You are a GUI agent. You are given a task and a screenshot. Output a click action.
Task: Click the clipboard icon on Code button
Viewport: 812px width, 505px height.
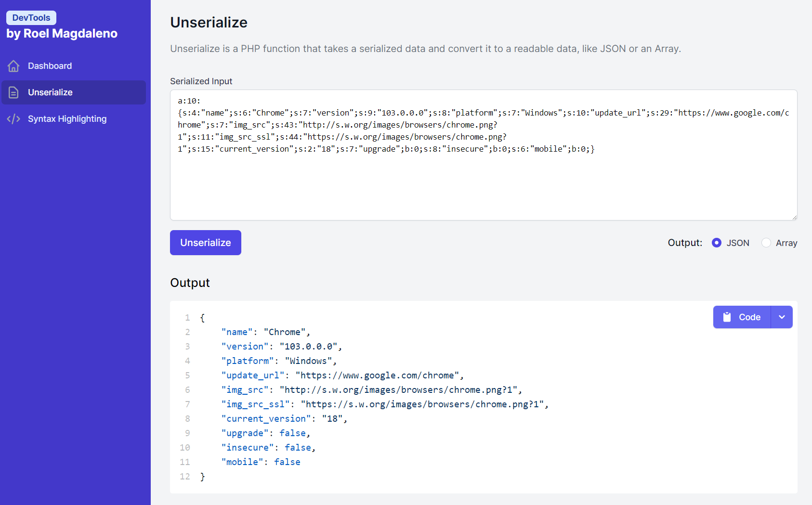727,317
